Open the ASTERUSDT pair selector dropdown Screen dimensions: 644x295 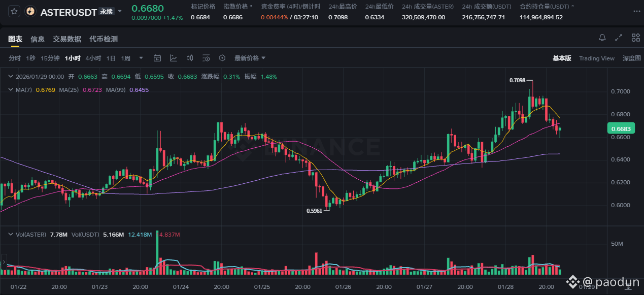pyautogui.click(x=120, y=11)
